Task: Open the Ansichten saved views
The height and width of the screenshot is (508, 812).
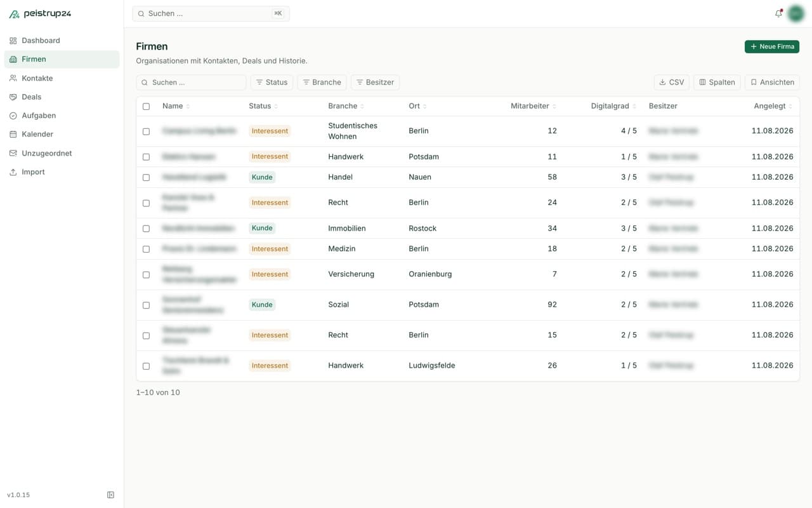Action: (772, 83)
